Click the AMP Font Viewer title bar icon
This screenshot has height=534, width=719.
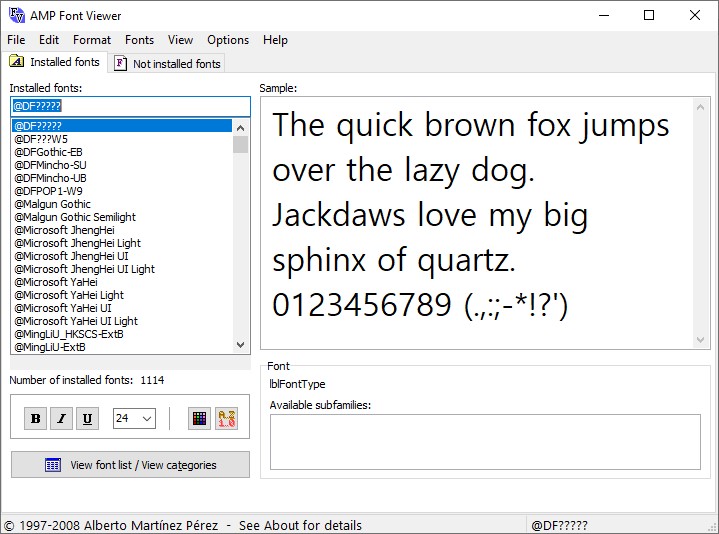click(x=15, y=15)
